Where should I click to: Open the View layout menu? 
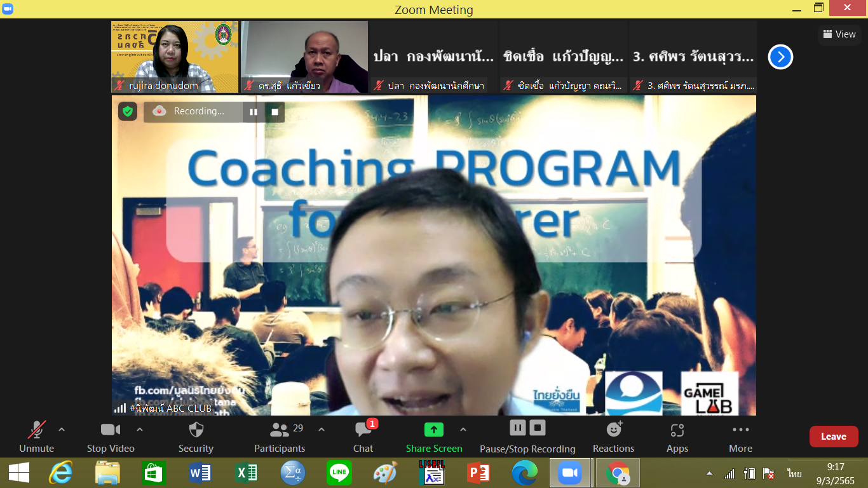pyautogui.click(x=839, y=34)
